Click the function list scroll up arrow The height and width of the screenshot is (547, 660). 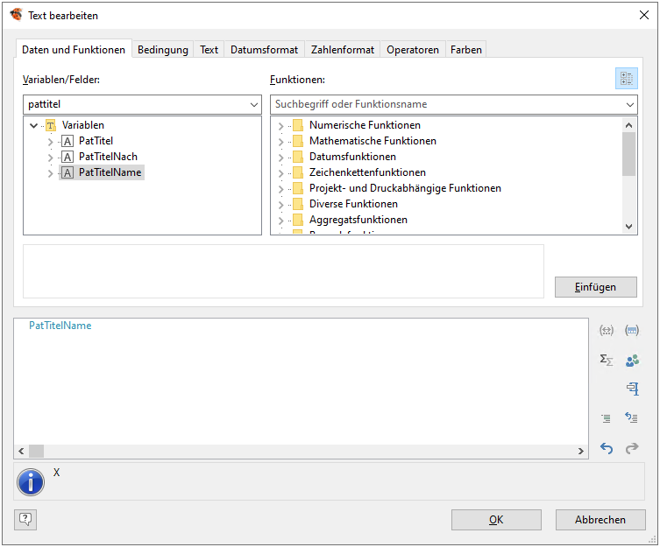(629, 125)
